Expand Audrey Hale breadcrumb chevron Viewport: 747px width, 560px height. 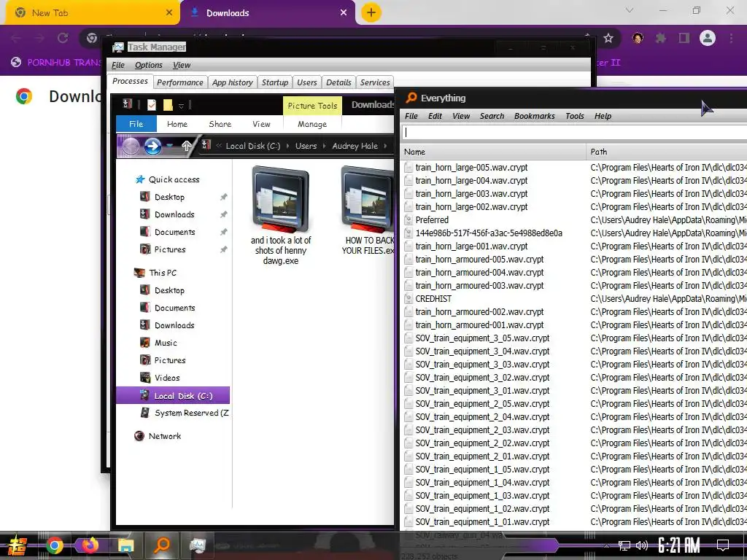coord(385,146)
